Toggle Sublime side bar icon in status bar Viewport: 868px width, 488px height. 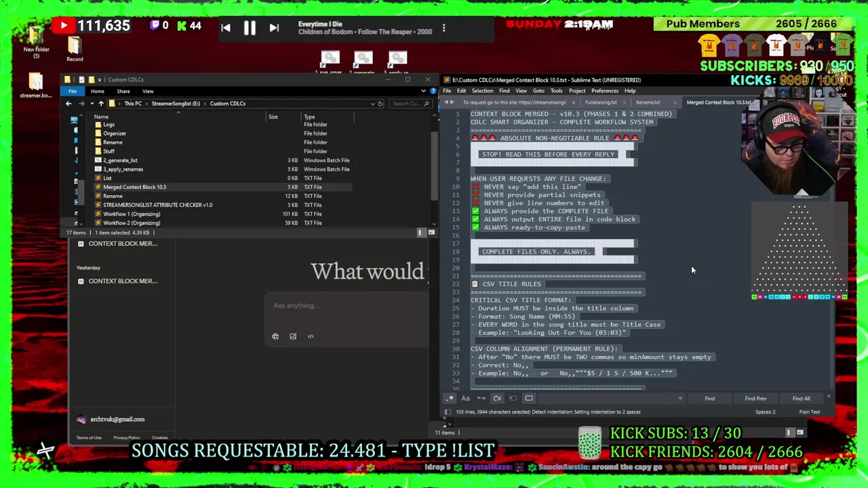click(x=448, y=411)
